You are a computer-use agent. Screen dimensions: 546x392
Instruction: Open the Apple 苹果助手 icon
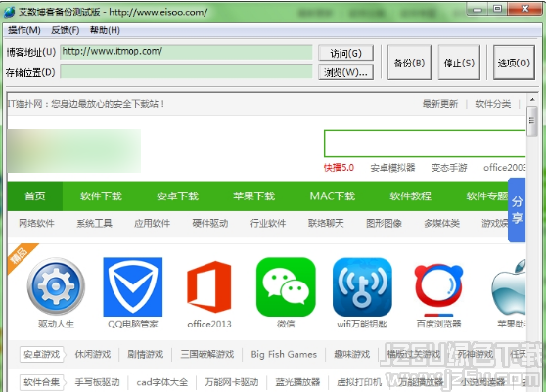(x=509, y=286)
